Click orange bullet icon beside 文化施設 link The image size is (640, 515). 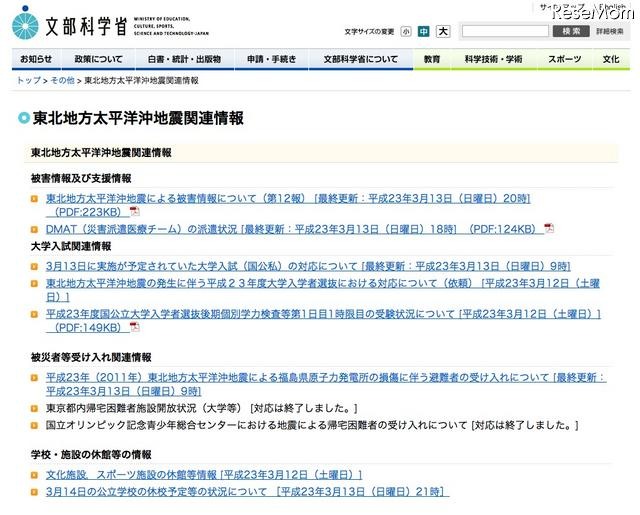35,475
